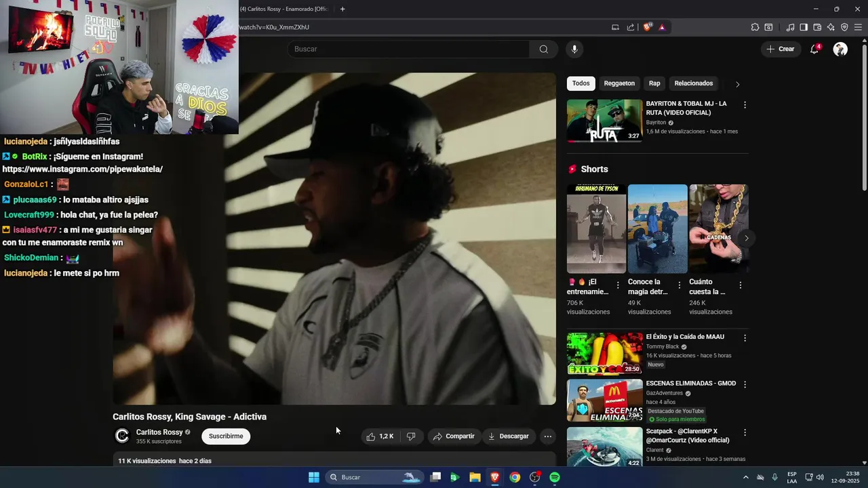
Task: Open ESCENAS ELIMINADAS GMOD thumbnail
Action: click(x=604, y=400)
